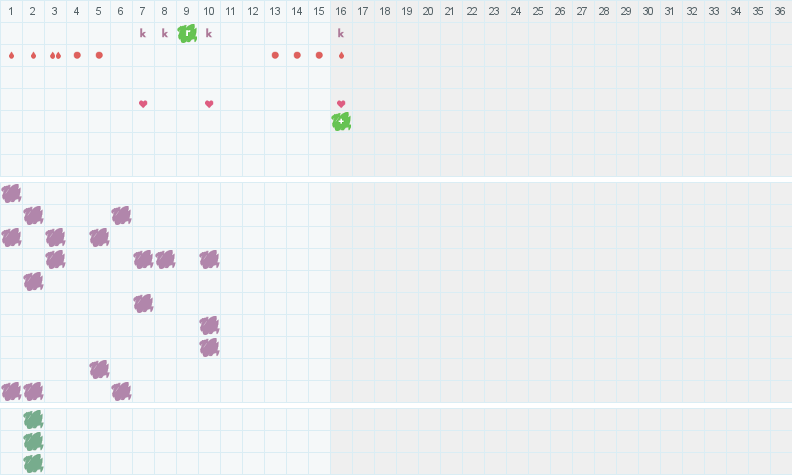The image size is (792, 475).
Task: Click the heart icon on day 7
Action: tap(143, 104)
